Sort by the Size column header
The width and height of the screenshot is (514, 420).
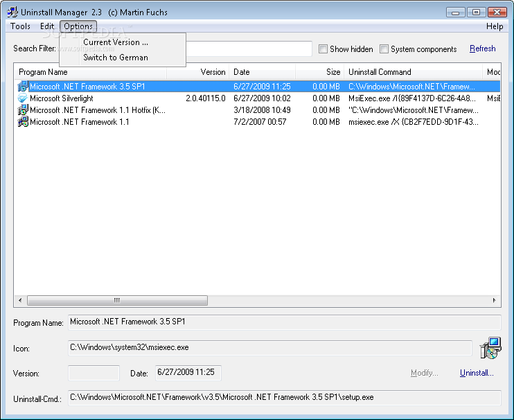point(319,72)
